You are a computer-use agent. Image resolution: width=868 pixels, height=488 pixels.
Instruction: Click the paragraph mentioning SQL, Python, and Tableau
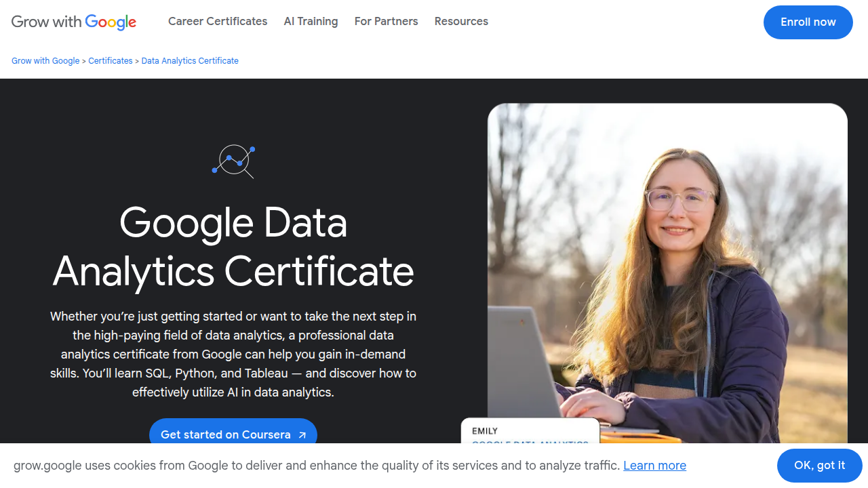(x=233, y=354)
